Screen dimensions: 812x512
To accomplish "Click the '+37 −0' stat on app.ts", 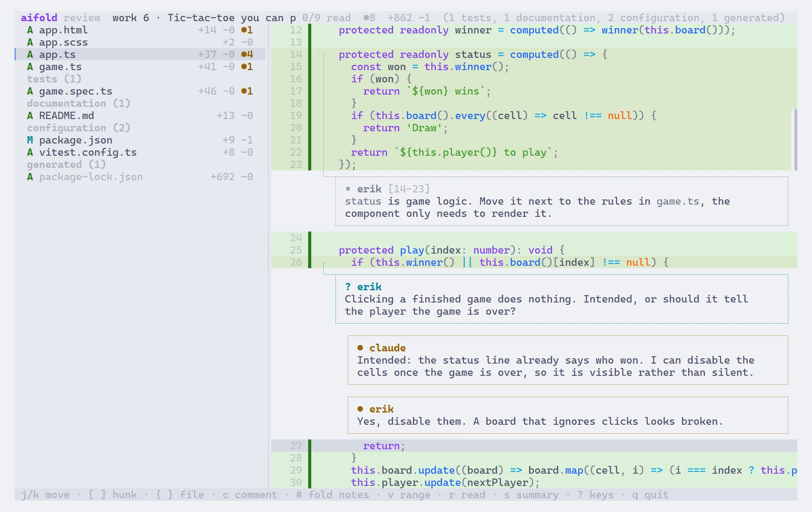I will pyautogui.click(x=216, y=55).
